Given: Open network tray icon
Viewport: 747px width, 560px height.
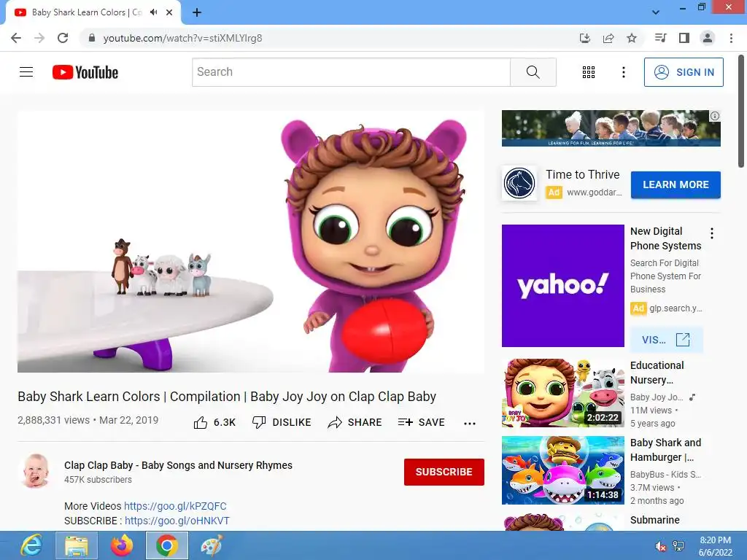Looking at the screenshot, I should click(678, 546).
